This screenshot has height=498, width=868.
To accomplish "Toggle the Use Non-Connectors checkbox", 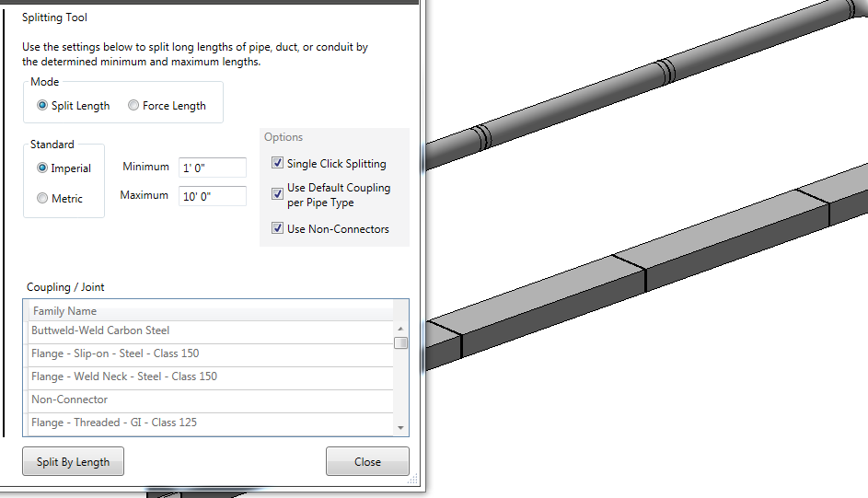I will (277, 228).
